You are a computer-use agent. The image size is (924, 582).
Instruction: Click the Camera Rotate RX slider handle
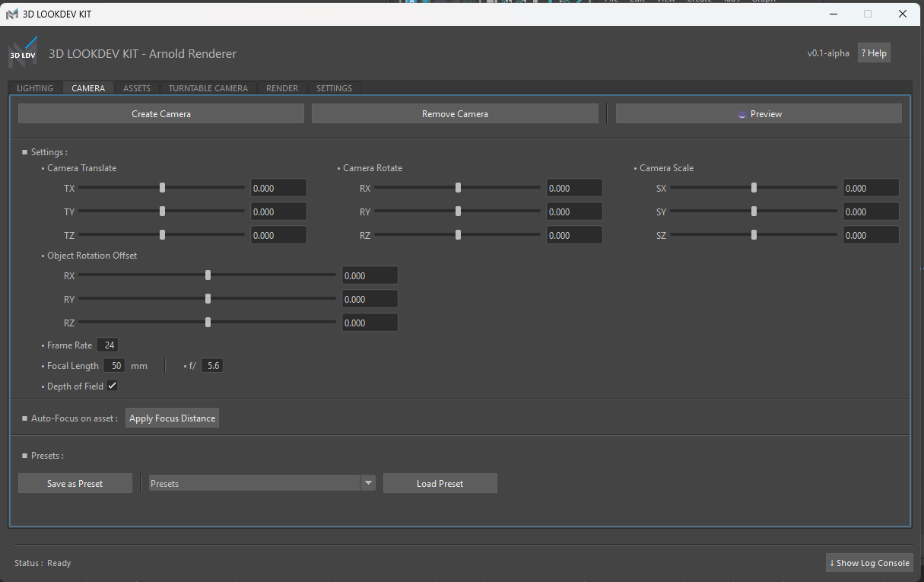point(459,188)
